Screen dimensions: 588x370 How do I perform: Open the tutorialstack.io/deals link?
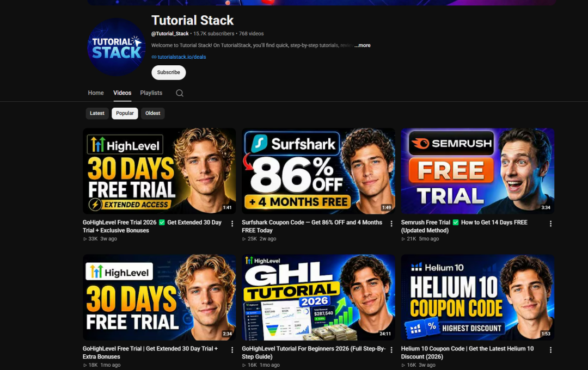tap(181, 57)
